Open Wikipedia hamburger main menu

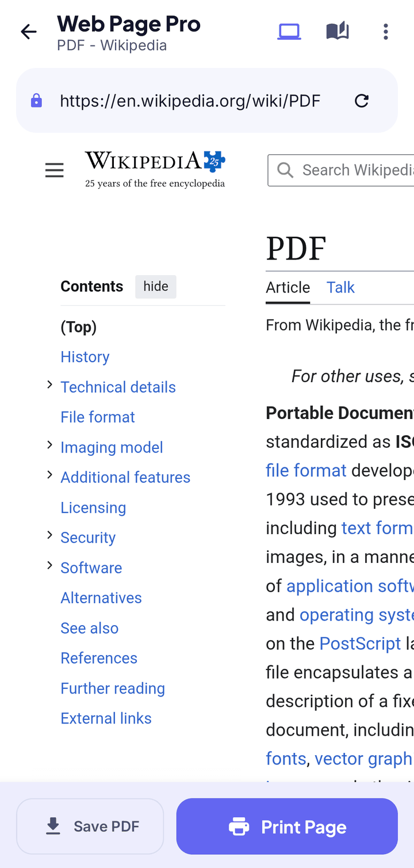point(55,170)
